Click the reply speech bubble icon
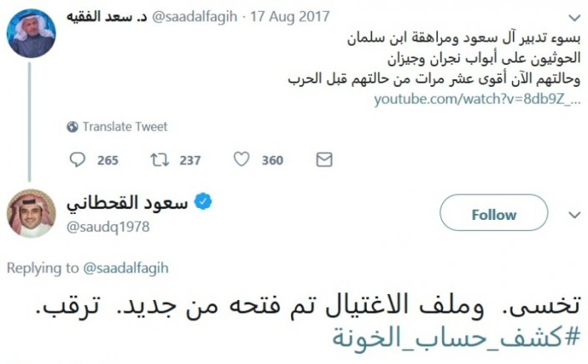The width and height of the screenshot is (588, 364). [x=78, y=159]
